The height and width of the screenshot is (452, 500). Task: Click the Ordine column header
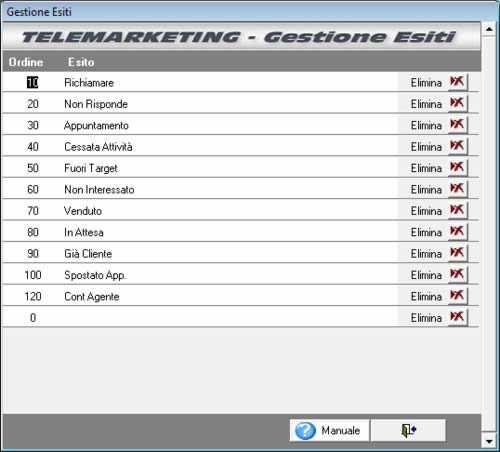[x=26, y=62]
